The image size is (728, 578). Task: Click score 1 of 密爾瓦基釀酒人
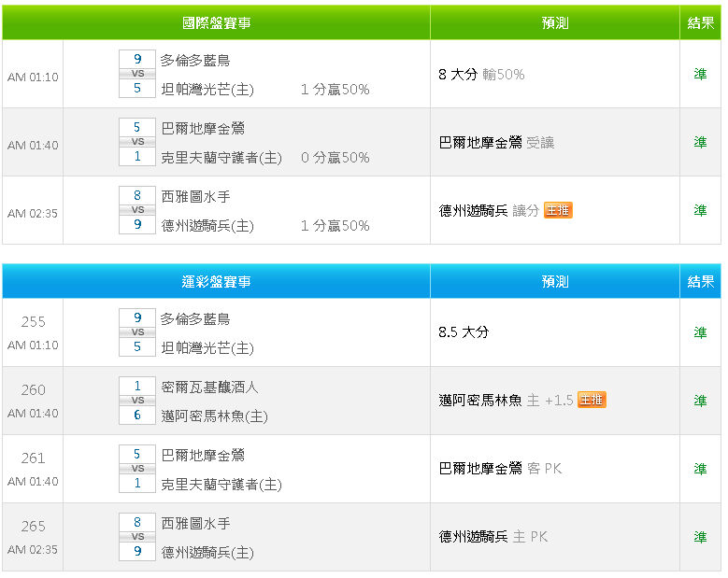coord(137,386)
